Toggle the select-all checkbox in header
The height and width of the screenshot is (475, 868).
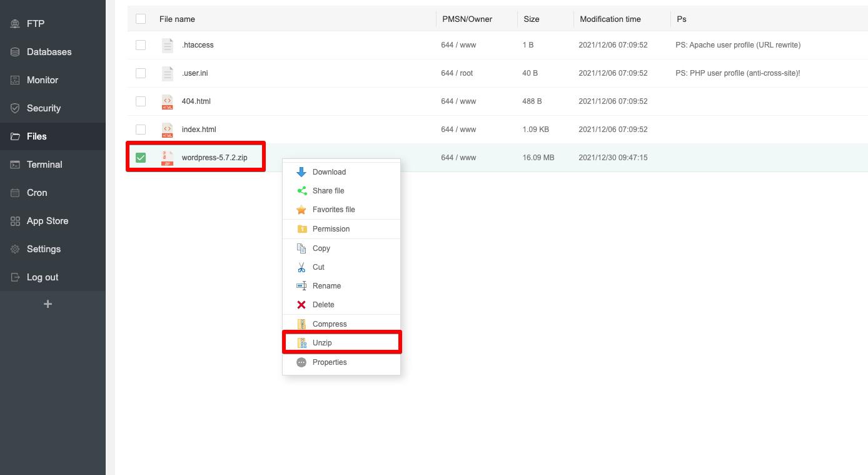click(141, 19)
